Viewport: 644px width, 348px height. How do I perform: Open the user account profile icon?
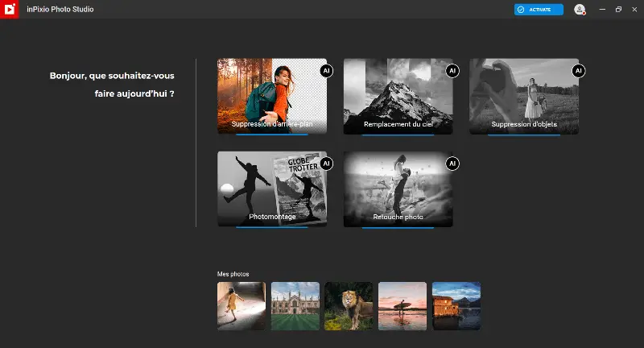[580, 10]
